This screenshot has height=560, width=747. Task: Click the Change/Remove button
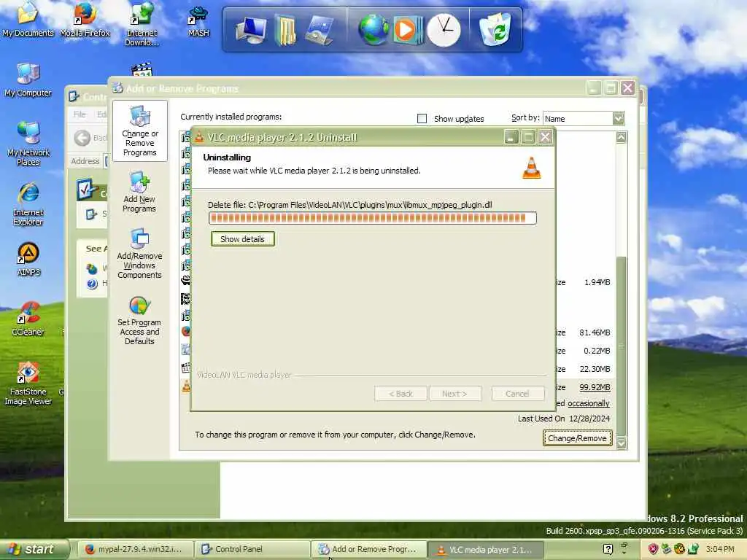[x=577, y=437]
